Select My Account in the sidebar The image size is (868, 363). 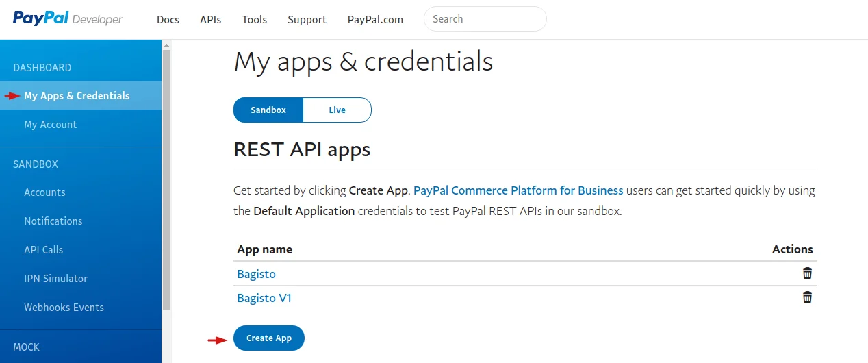tap(50, 125)
